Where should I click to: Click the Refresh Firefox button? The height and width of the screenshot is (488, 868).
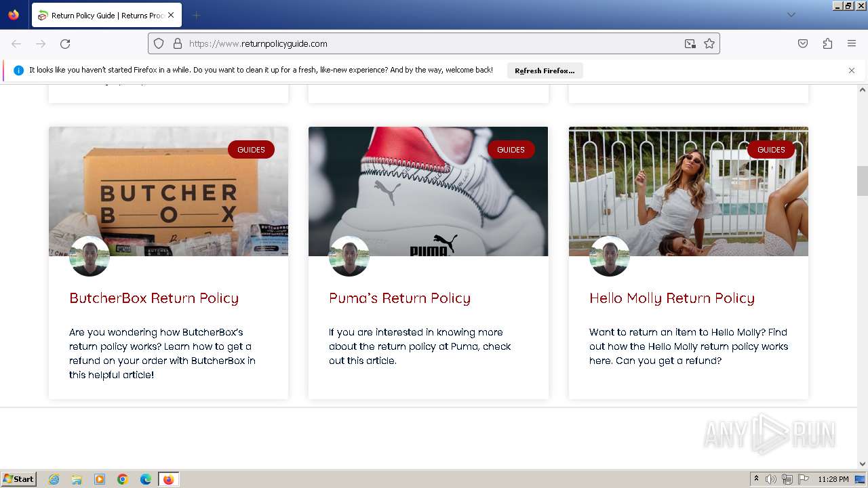(x=545, y=70)
